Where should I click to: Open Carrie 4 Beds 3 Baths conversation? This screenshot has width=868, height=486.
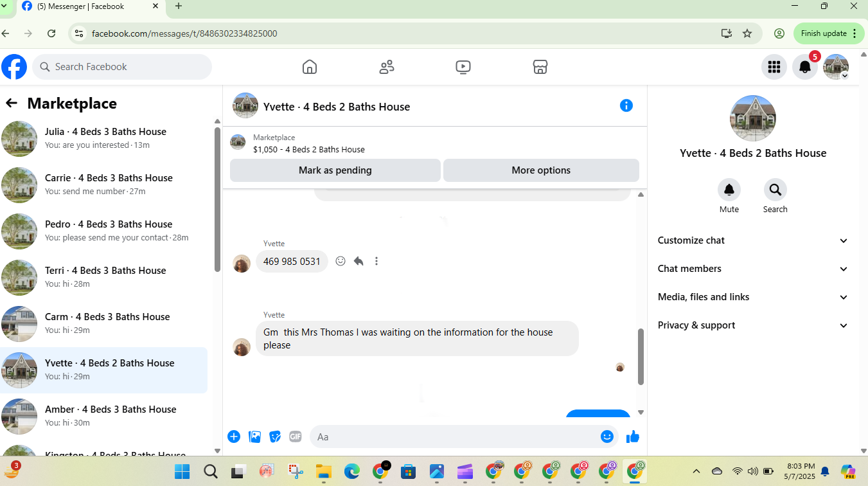pos(104,184)
